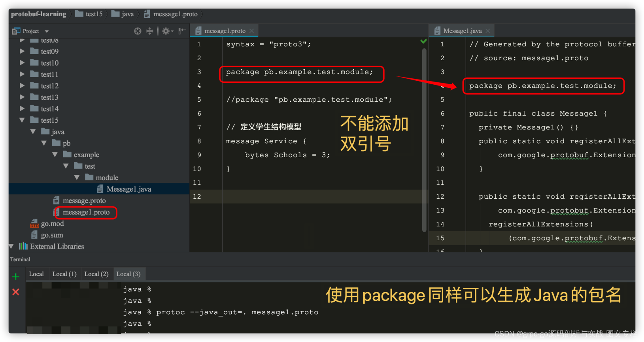Screen dimensions: 644x342
Task: Click the Project panel window icon
Action: pyautogui.click(x=16, y=31)
